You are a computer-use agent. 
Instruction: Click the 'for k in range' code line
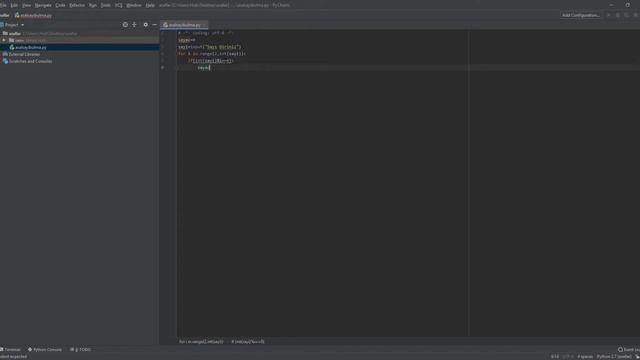[x=212, y=54]
